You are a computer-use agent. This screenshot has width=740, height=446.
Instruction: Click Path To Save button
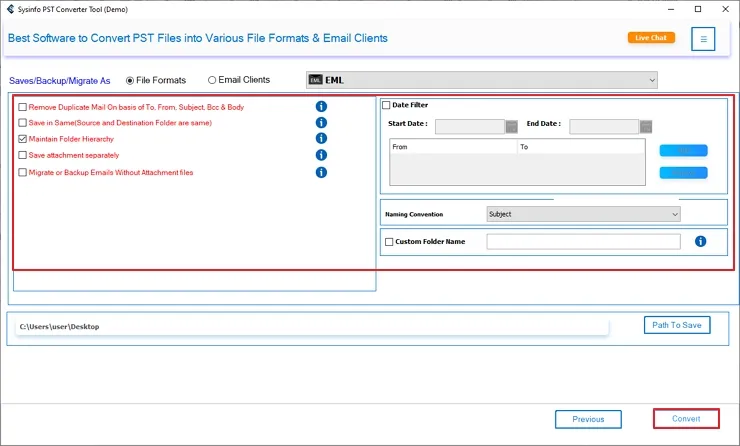pyautogui.click(x=677, y=325)
